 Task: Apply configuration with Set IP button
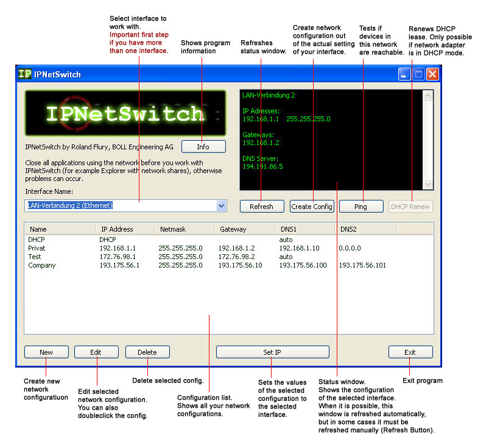(272, 352)
